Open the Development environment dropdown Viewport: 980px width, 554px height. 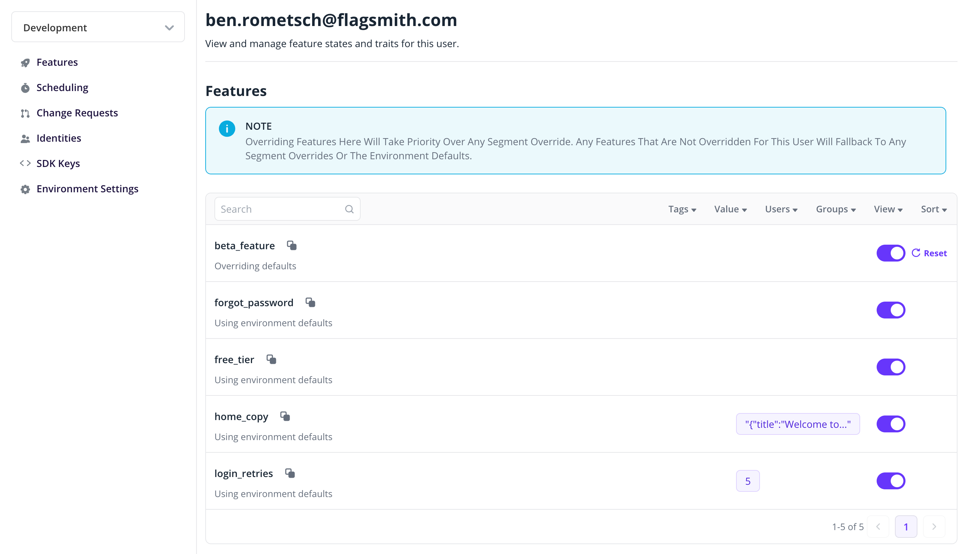(98, 27)
